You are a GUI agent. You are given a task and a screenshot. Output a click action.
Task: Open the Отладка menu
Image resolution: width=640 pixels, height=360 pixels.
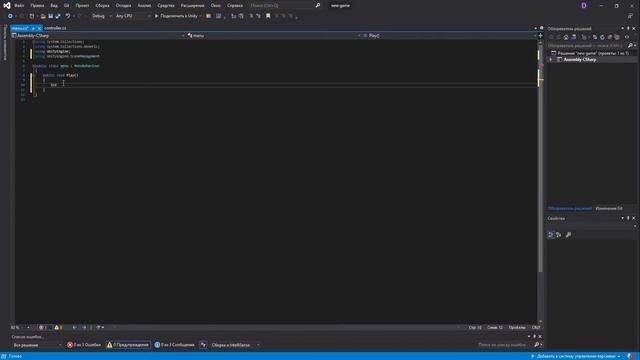123,6
